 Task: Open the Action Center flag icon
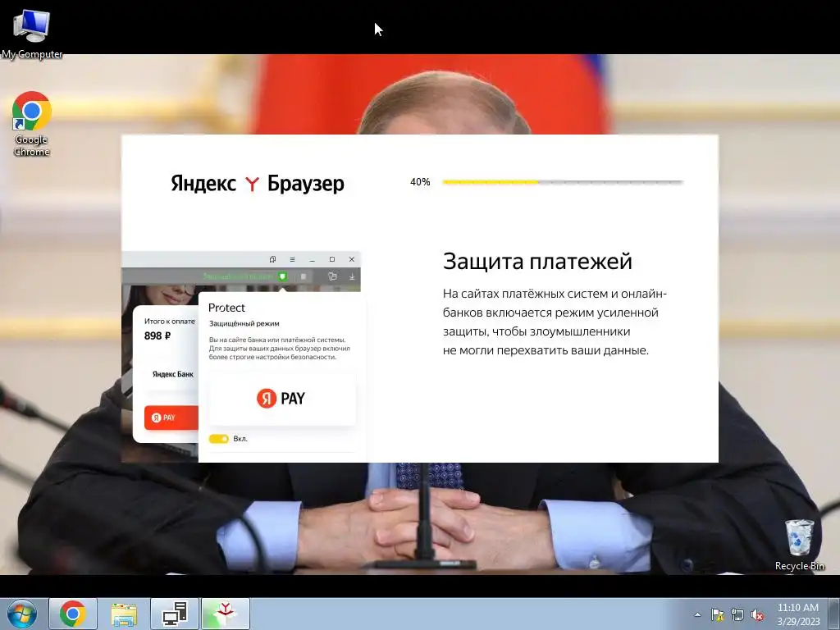coord(717,614)
